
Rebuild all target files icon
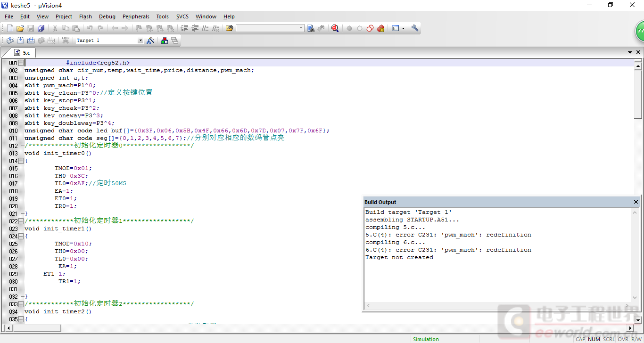31,41
